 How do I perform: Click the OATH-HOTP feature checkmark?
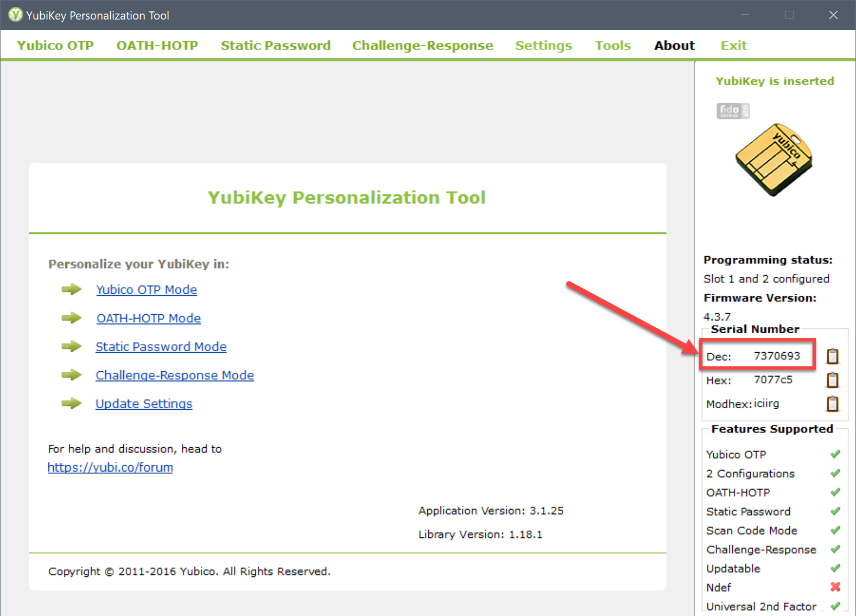(835, 492)
